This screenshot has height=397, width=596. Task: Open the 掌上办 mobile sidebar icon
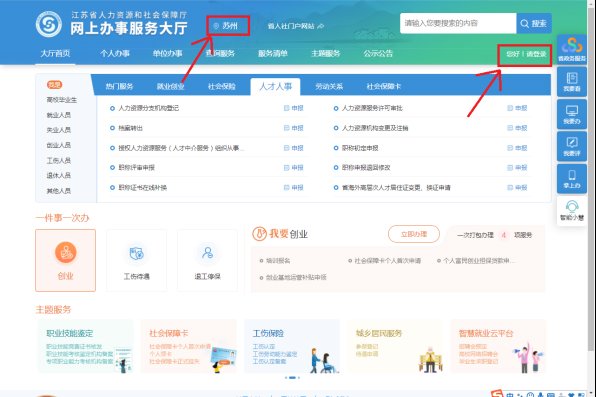tap(572, 179)
